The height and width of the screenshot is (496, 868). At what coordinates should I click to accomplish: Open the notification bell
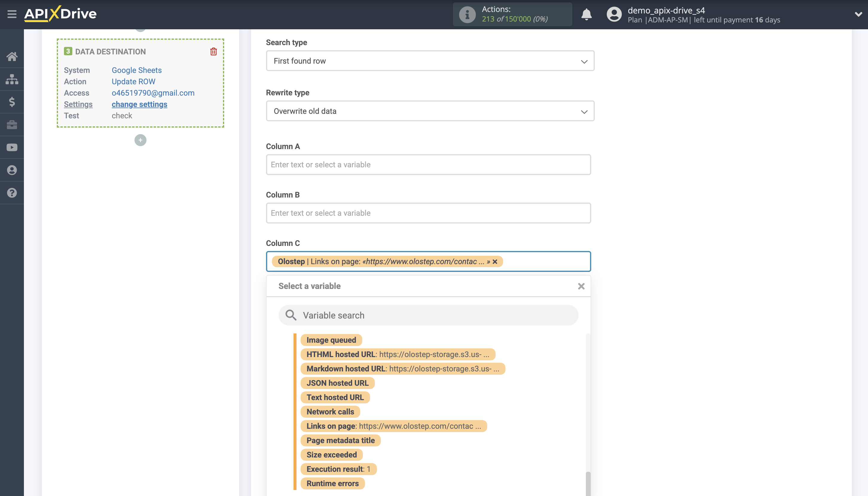point(586,14)
